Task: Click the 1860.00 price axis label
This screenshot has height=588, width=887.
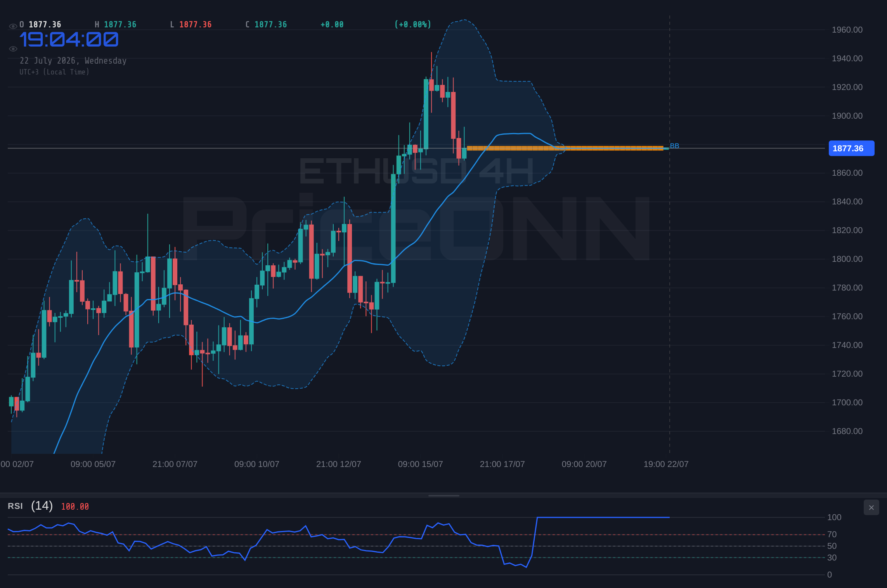Action: click(847, 173)
